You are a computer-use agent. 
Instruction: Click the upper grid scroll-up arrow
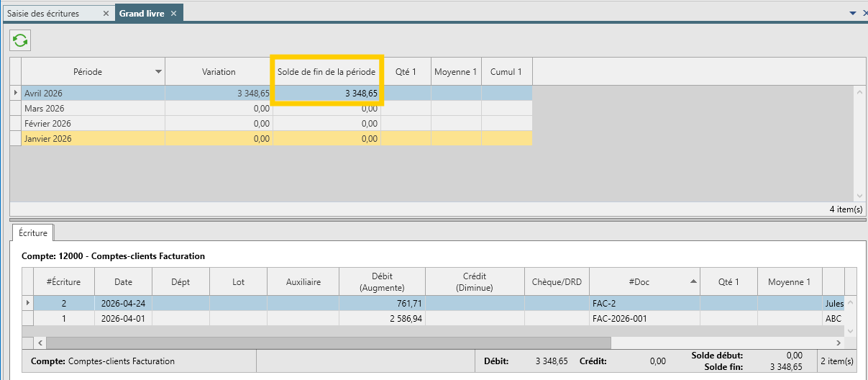coord(860,92)
